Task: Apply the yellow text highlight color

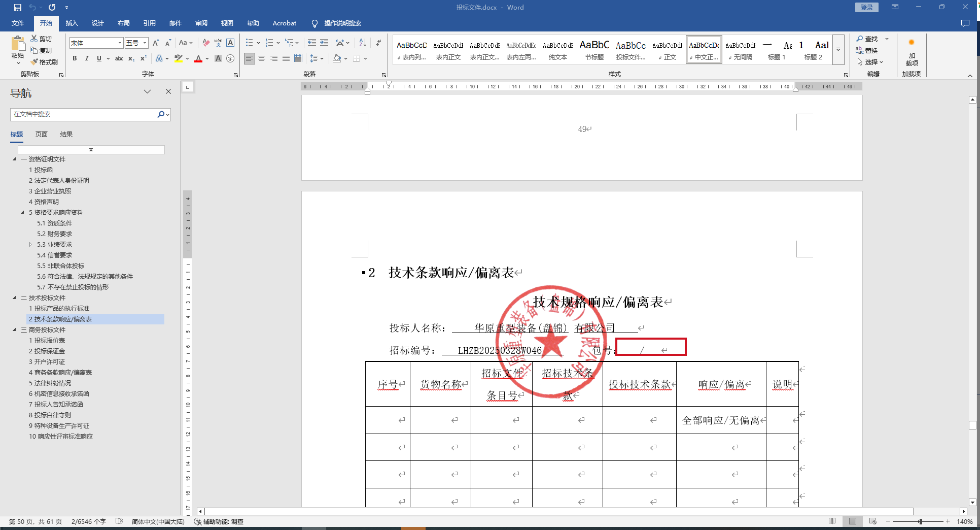Action: pos(179,59)
